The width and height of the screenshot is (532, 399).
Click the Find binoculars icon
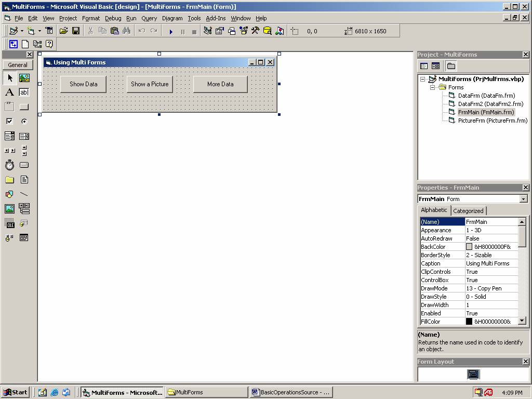point(126,31)
